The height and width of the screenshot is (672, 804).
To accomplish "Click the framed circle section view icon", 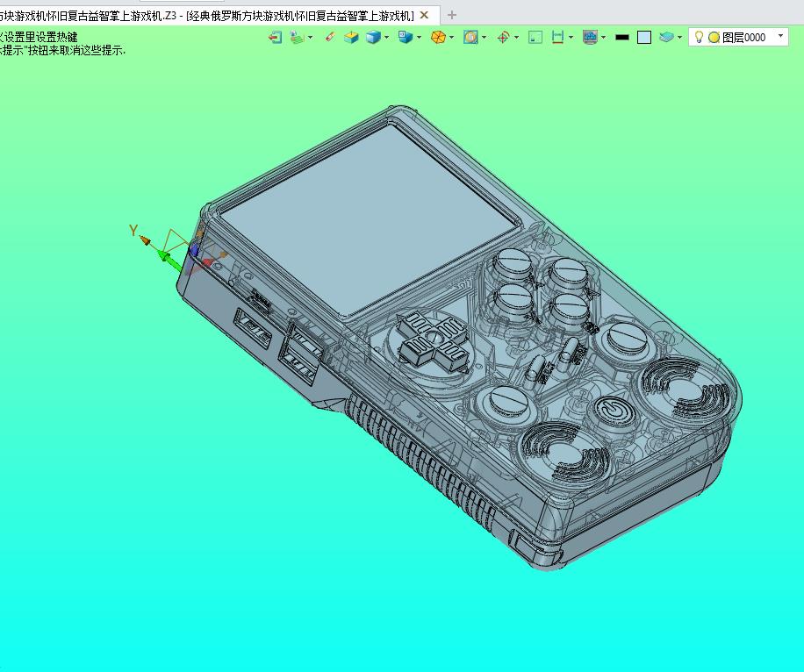I will 470,38.
